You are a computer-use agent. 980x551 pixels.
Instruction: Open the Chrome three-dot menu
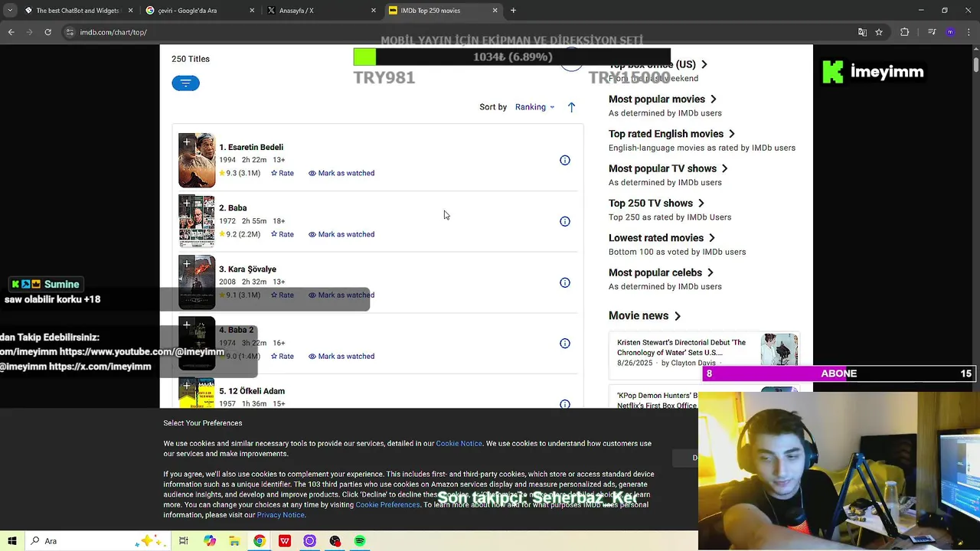coord(969,32)
